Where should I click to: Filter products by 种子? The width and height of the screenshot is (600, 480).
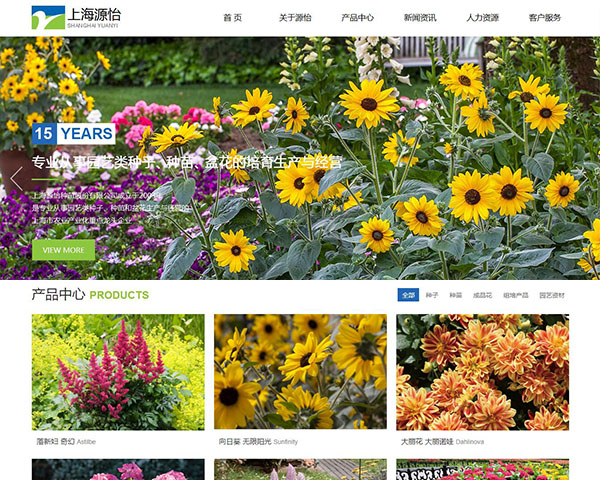[432, 295]
